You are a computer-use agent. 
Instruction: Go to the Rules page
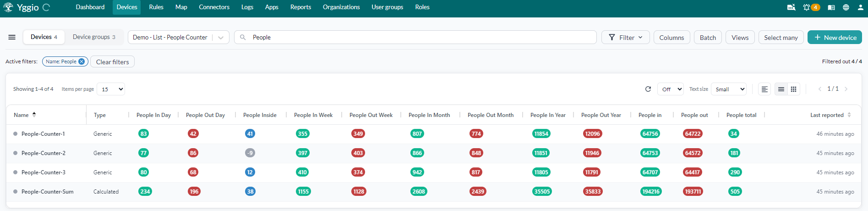click(x=156, y=7)
